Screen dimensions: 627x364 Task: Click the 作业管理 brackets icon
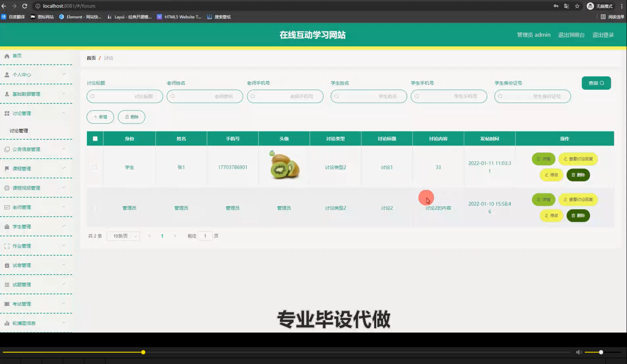coord(7,245)
